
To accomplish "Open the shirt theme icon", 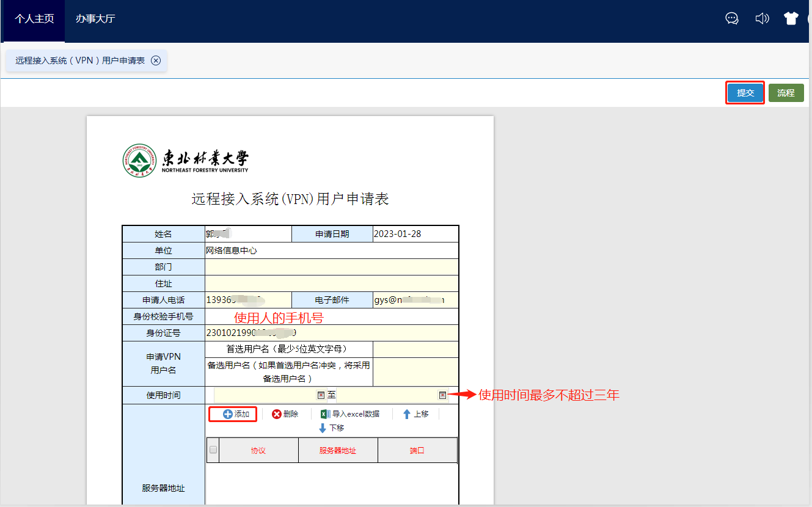I will pyautogui.click(x=791, y=18).
